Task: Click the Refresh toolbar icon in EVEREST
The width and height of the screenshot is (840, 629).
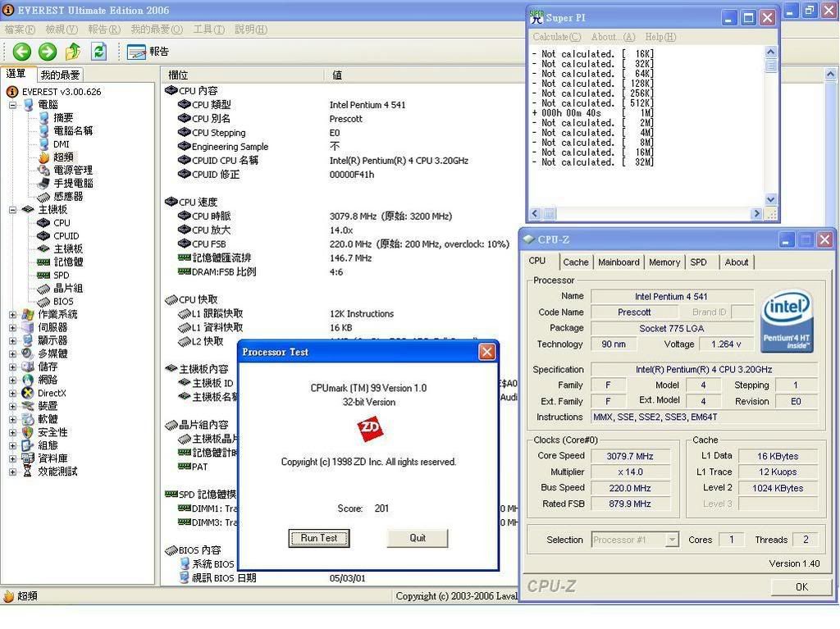Action: tap(99, 52)
